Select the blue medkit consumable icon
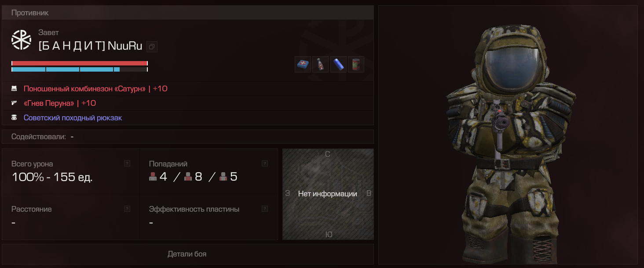Viewport: 644px width, 268px height. (x=303, y=65)
